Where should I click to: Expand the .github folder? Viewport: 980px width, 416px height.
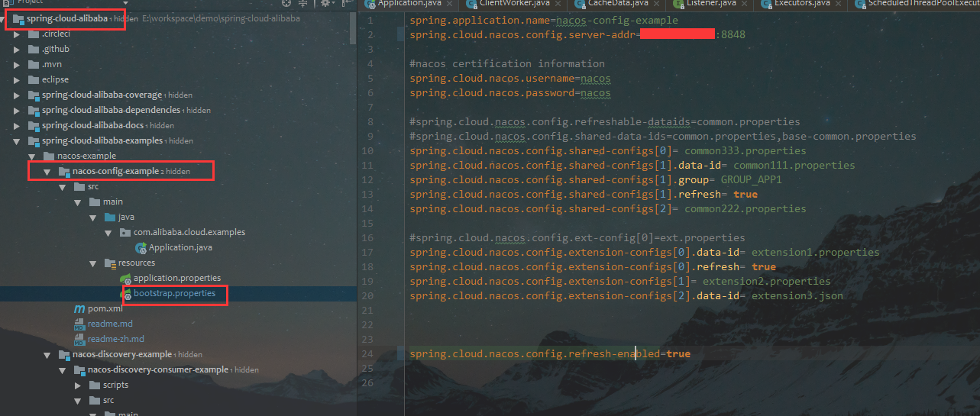point(17,49)
